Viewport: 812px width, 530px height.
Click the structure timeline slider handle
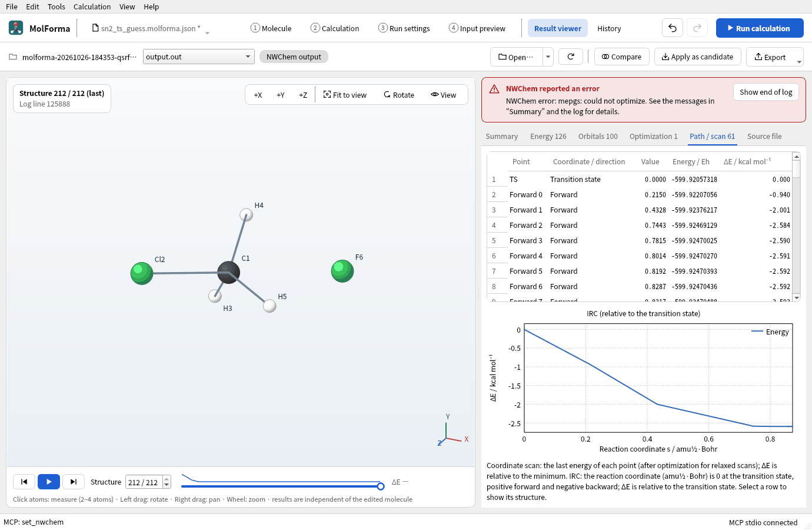coord(381,486)
